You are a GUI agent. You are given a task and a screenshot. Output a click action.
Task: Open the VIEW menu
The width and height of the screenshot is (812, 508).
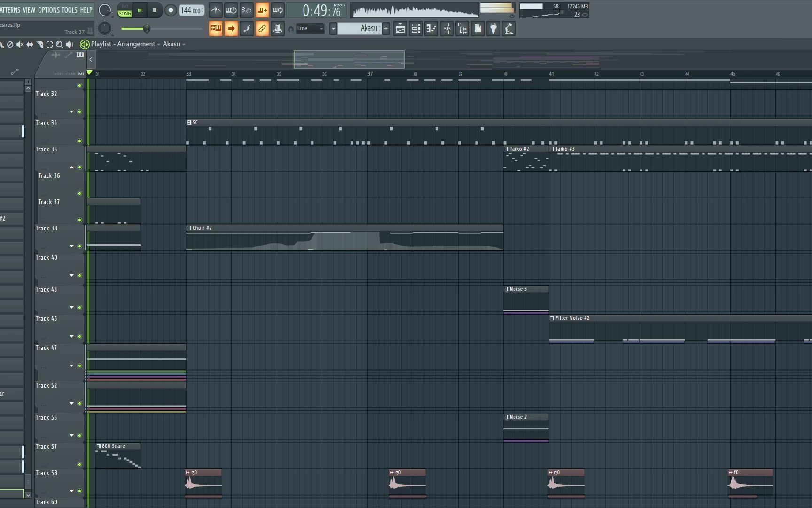(29, 10)
